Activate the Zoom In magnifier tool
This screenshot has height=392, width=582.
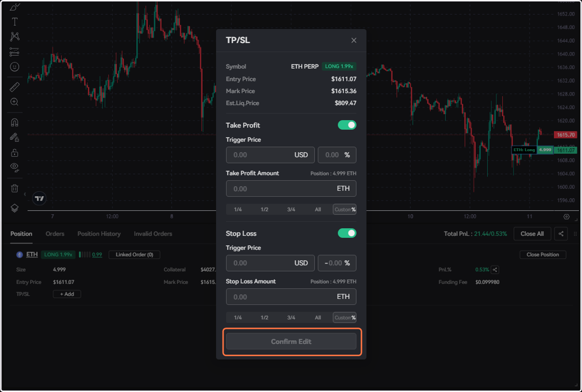tap(15, 102)
